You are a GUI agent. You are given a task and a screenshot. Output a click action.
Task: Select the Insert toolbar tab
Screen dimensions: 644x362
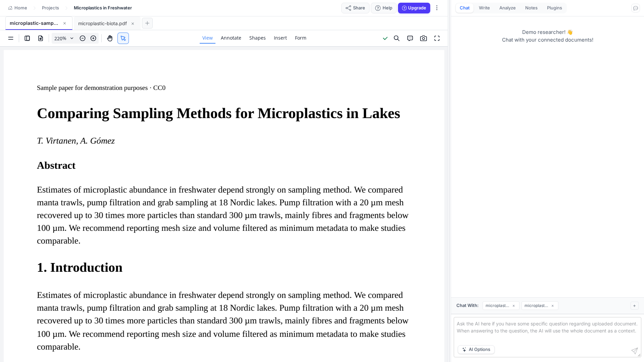(x=280, y=38)
